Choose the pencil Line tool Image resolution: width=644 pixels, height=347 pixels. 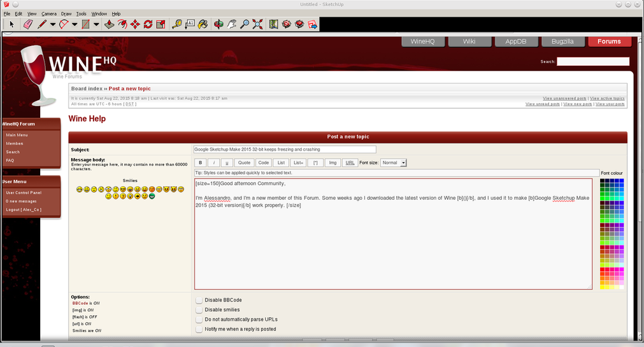pos(41,24)
